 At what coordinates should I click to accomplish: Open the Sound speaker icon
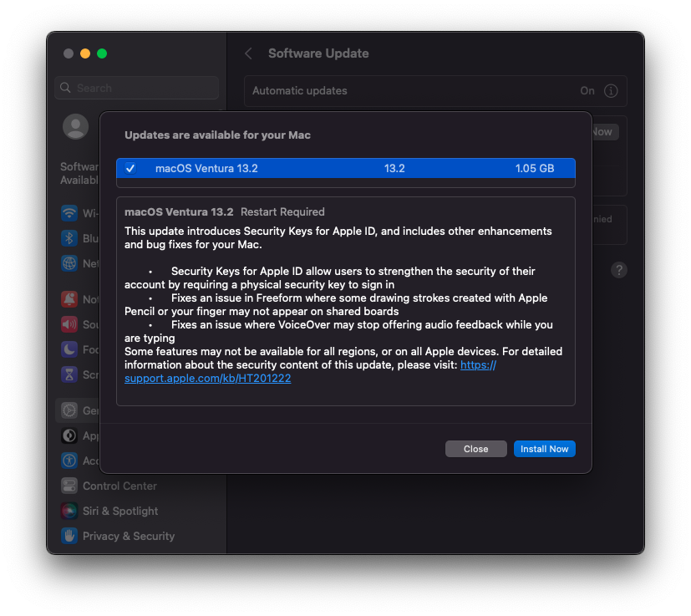[x=69, y=324]
